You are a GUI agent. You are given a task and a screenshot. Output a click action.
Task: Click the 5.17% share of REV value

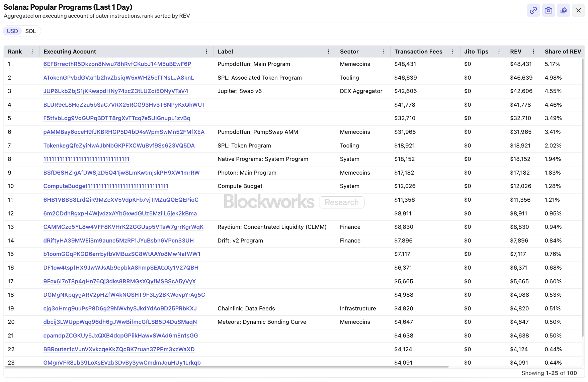pos(552,64)
